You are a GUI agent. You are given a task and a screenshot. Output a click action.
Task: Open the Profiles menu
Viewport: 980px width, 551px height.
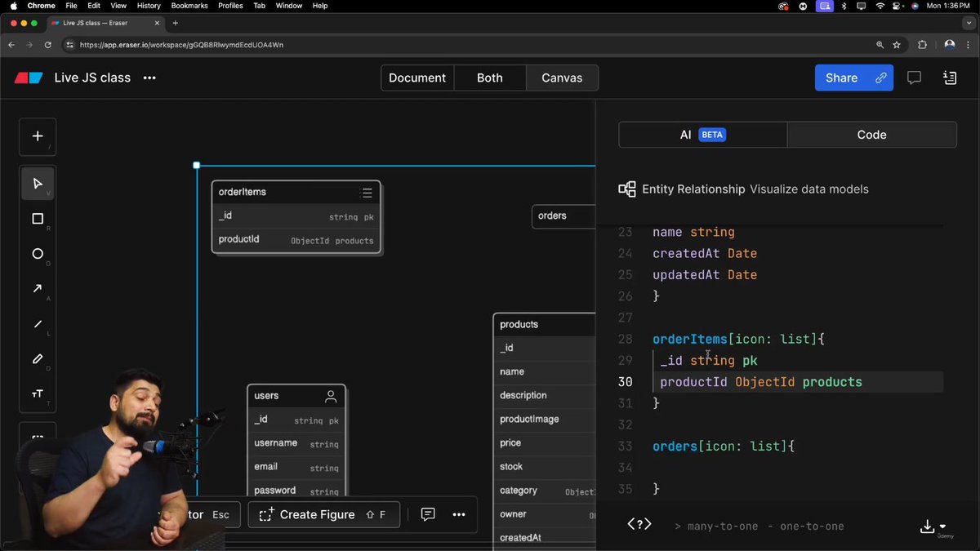click(230, 6)
